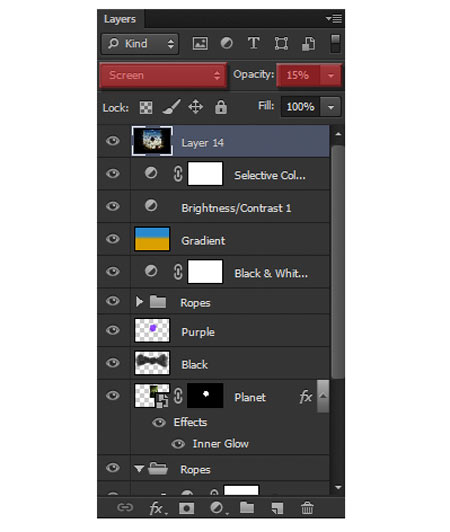Lock all padlock icon

(x=221, y=107)
